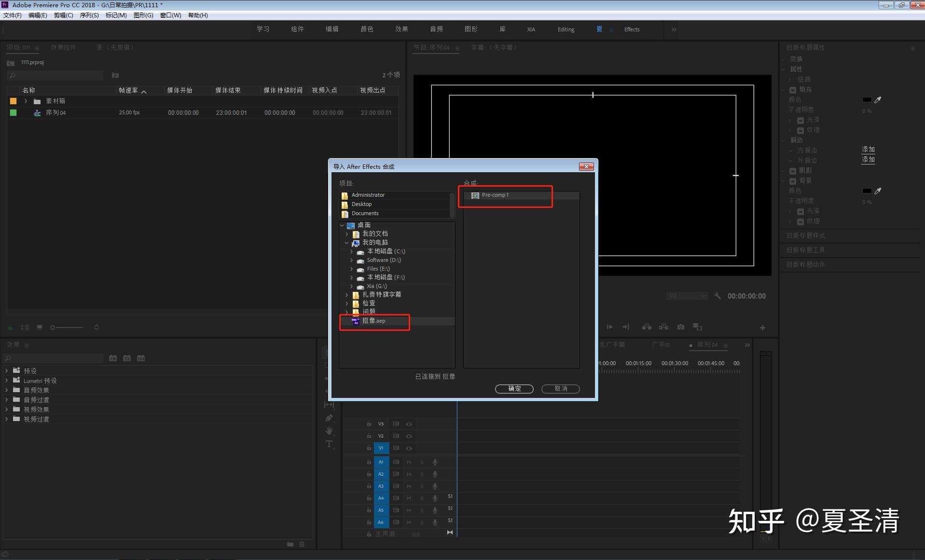Expand the Xia (G:\) drive node
The width and height of the screenshot is (925, 560).
pos(351,286)
